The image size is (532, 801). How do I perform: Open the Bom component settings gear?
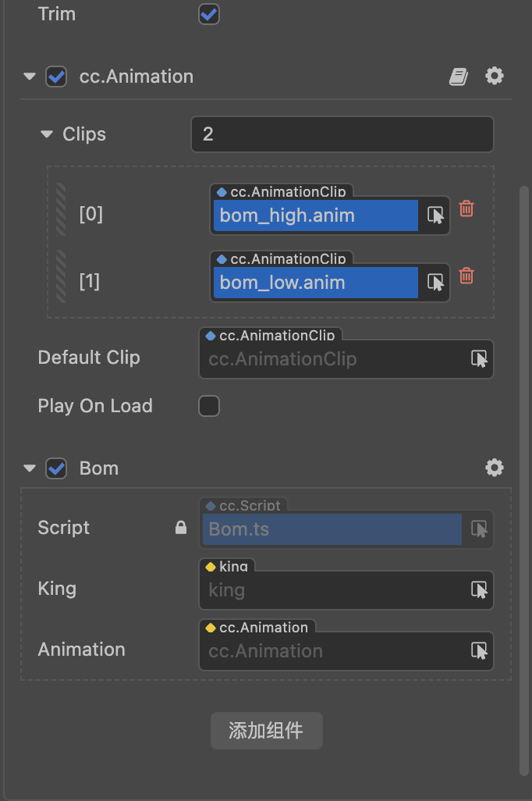(495, 468)
